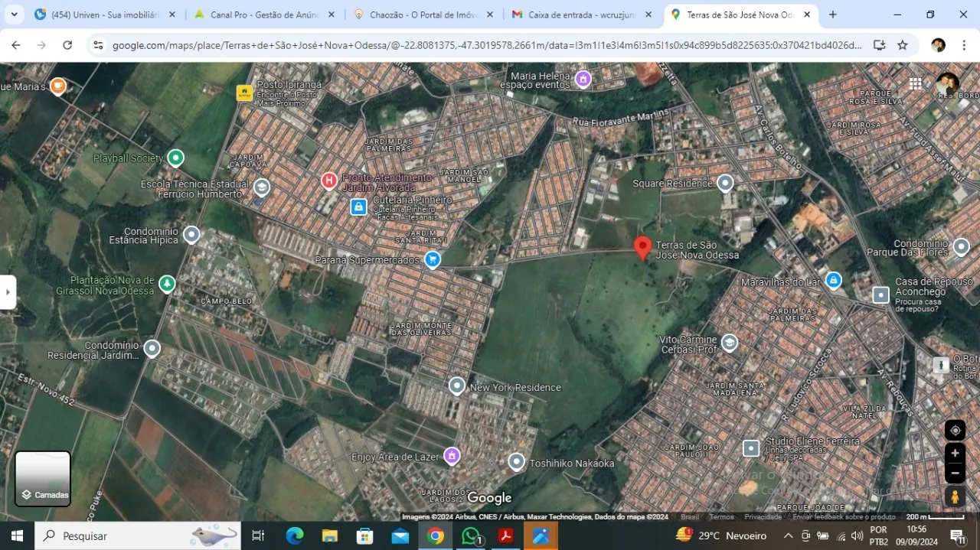Open the Windows Start menu
Screen dimensions: 980x550
pos(17,536)
